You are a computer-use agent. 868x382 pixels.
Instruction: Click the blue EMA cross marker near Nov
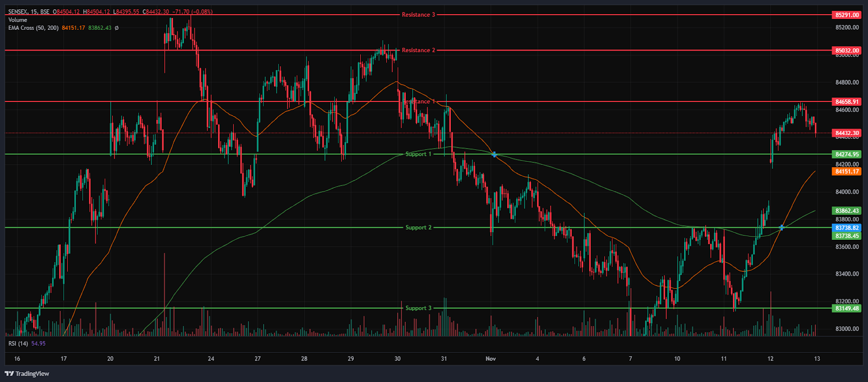click(x=494, y=155)
